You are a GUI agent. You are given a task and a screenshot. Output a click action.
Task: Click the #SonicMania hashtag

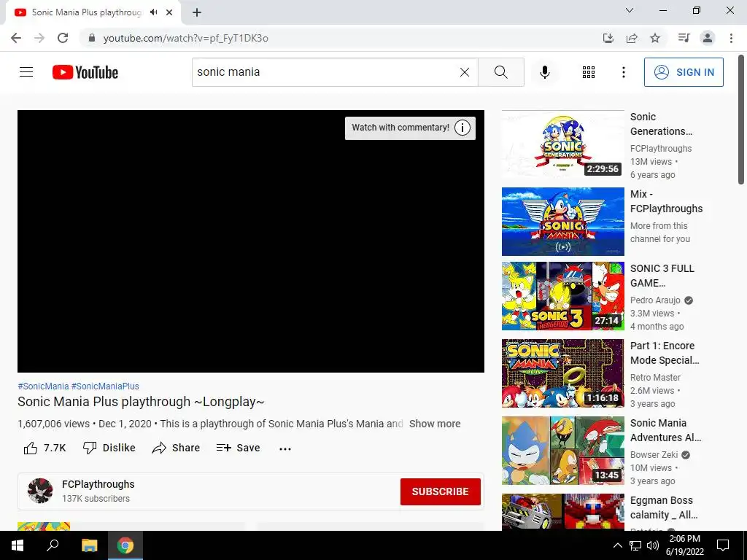tap(43, 386)
